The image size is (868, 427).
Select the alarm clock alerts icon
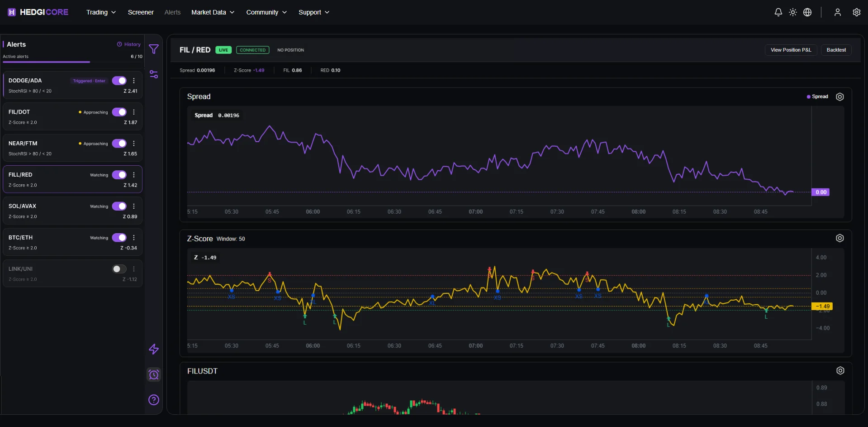[154, 374]
